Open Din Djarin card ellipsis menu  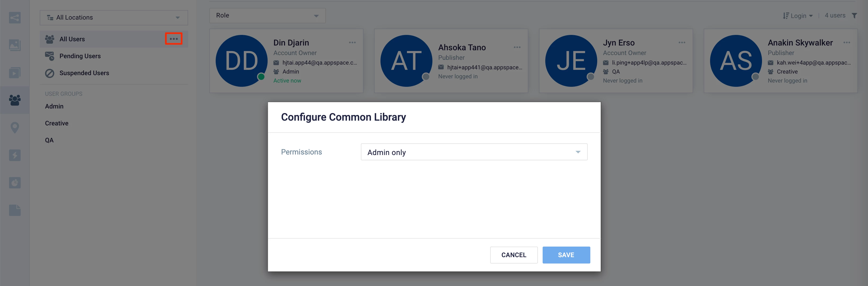click(x=352, y=42)
